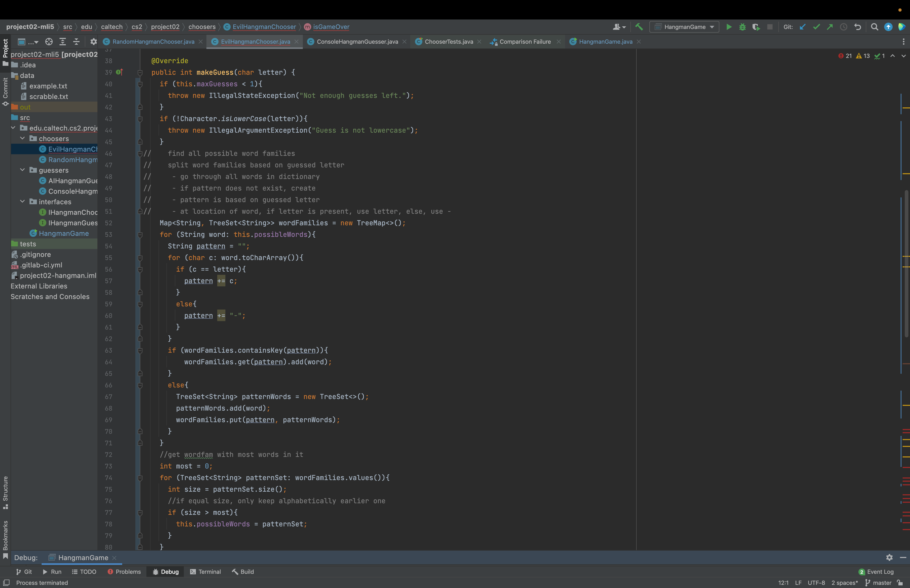Open the HangmanGame run configuration dropdown
The image size is (910, 588).
pyautogui.click(x=684, y=27)
